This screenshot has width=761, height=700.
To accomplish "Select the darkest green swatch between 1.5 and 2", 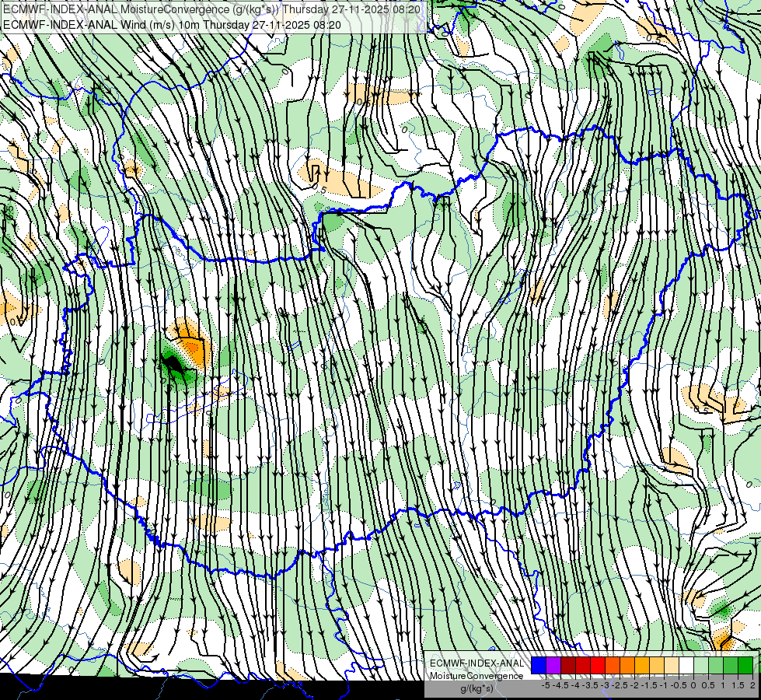I will pos(745,666).
